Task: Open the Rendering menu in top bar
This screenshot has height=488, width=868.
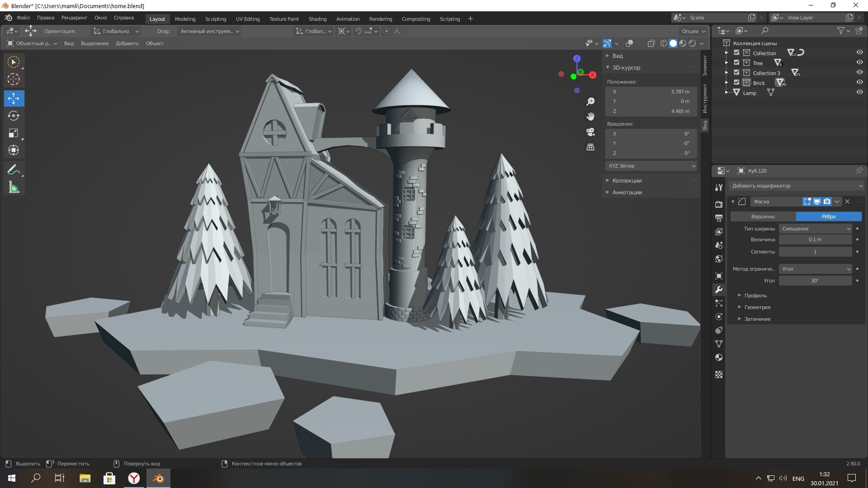Action: pyautogui.click(x=74, y=18)
